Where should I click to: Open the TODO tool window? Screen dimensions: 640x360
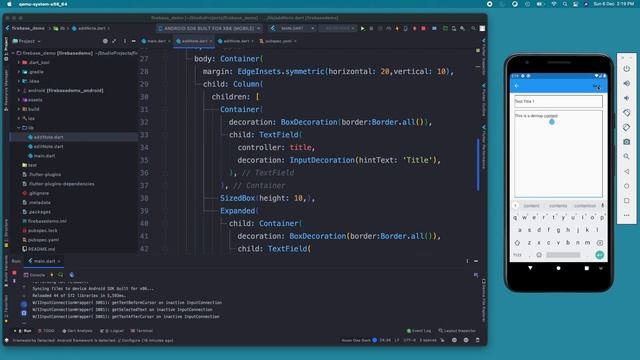pos(46,331)
